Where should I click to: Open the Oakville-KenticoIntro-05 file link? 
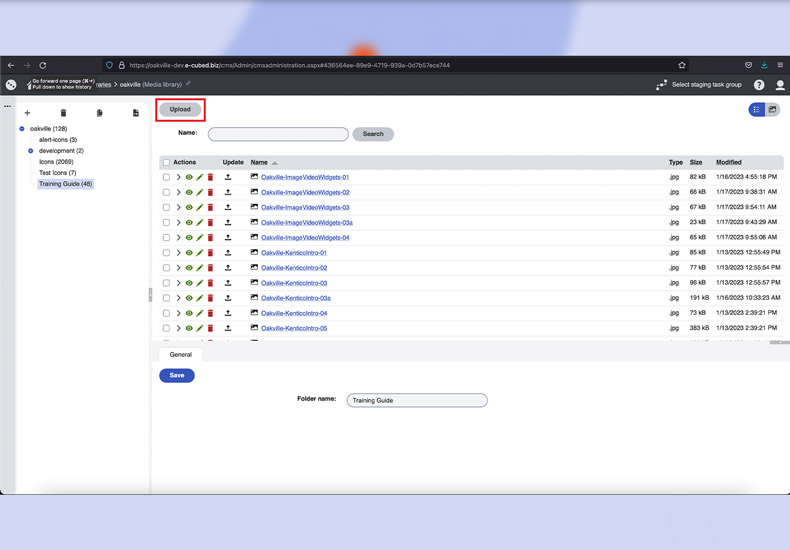click(x=294, y=328)
